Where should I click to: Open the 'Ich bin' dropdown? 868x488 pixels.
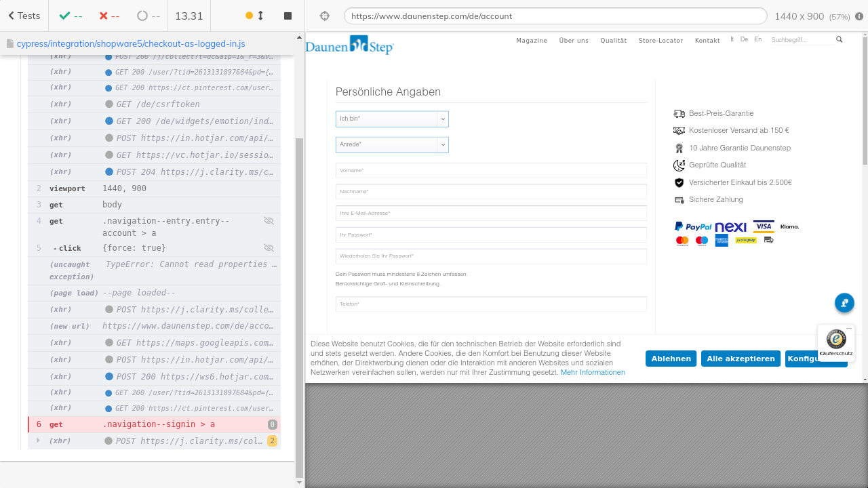point(392,119)
